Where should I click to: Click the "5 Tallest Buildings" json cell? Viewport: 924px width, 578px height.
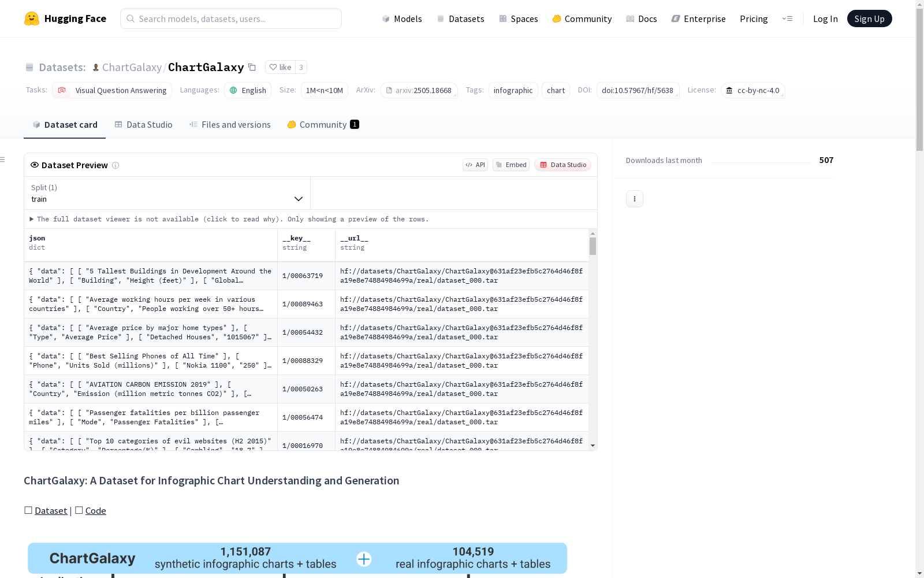[151, 276]
